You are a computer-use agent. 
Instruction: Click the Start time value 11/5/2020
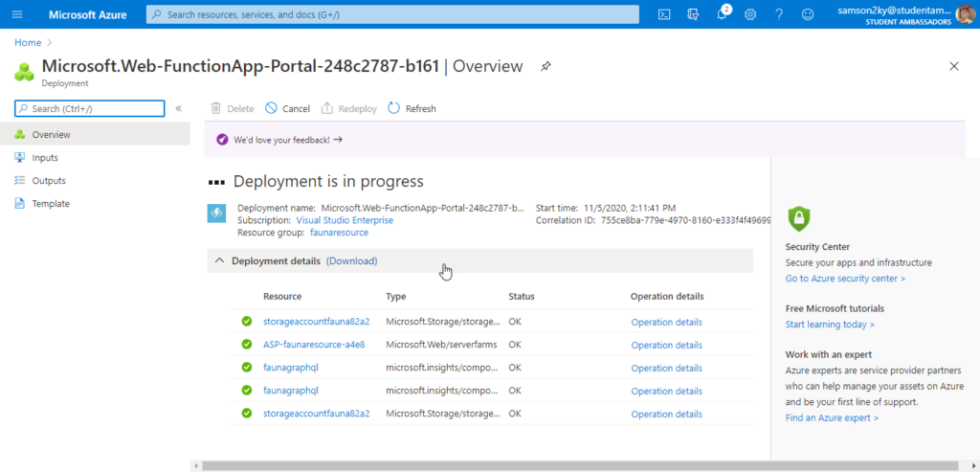pos(629,208)
